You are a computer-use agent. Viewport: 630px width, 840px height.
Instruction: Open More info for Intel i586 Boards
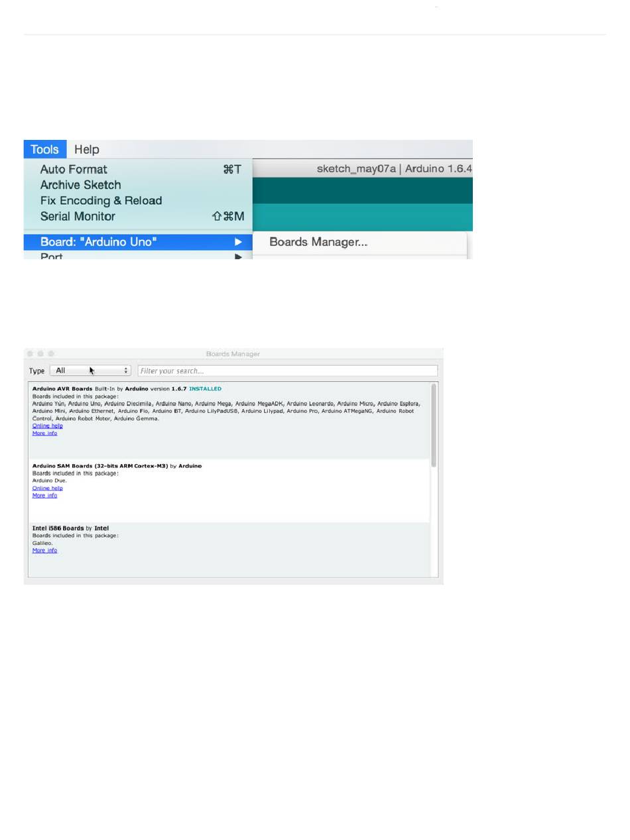click(x=45, y=550)
